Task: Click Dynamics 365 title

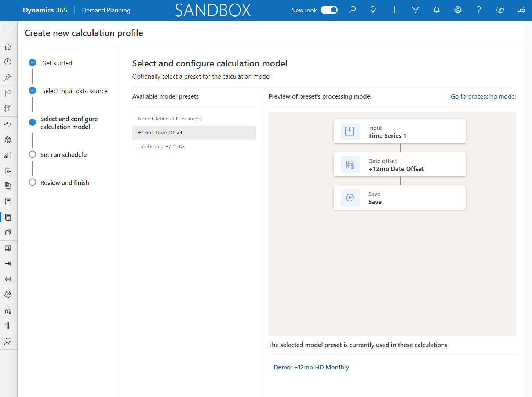Action: point(45,10)
